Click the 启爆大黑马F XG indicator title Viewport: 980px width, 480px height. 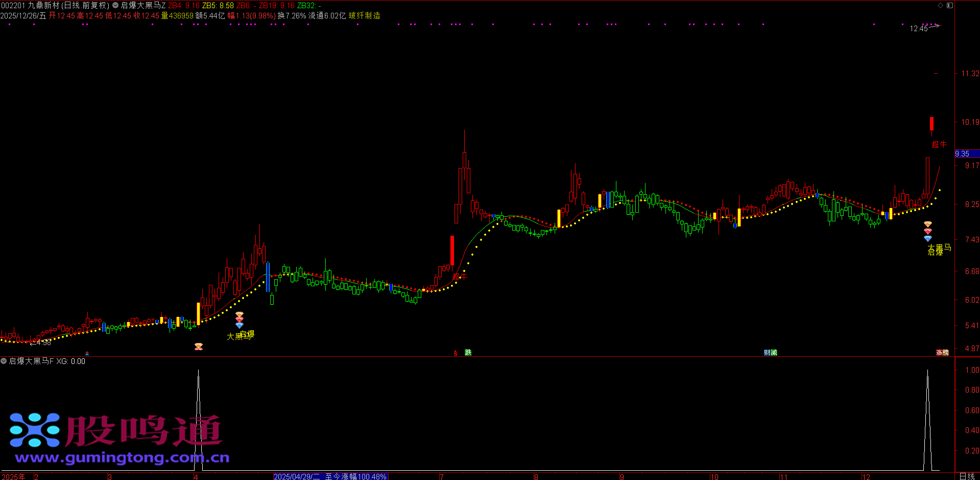click(x=47, y=361)
